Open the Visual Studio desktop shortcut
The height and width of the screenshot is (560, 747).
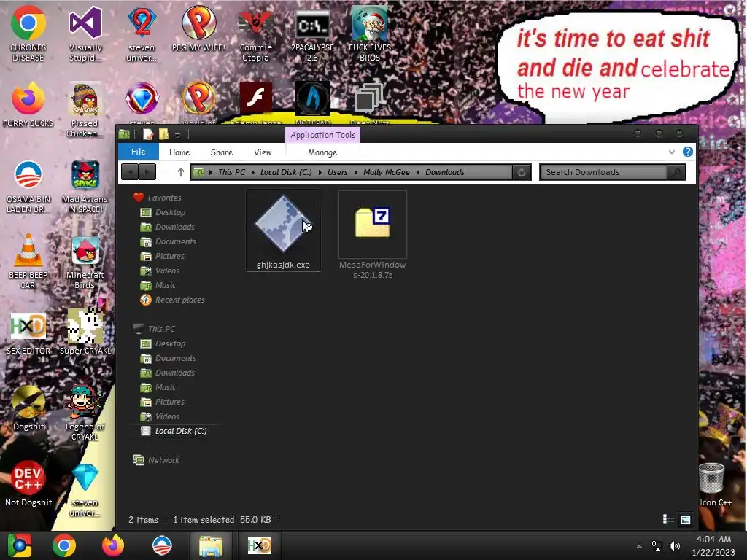[85, 34]
